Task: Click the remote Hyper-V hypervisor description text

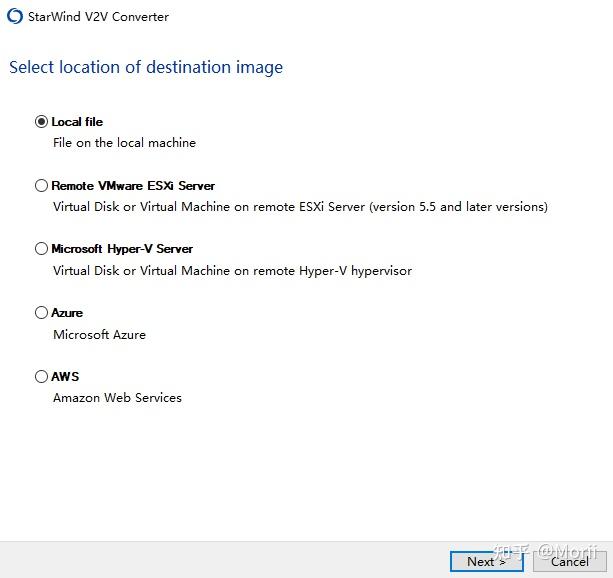Action: coord(232,271)
